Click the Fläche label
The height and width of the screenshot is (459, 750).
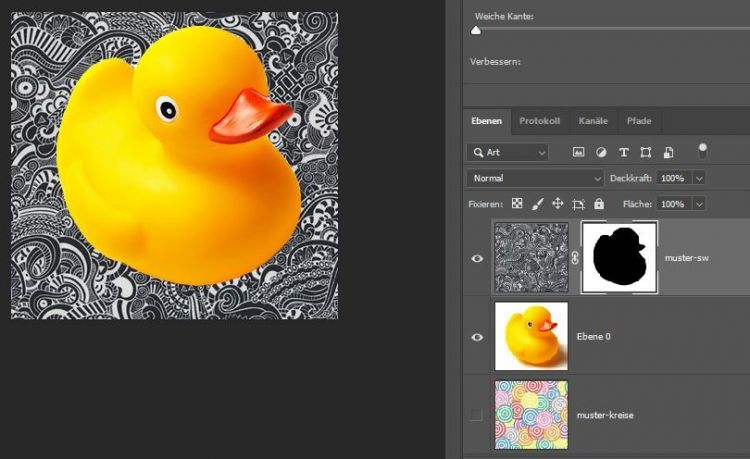pyautogui.click(x=637, y=204)
